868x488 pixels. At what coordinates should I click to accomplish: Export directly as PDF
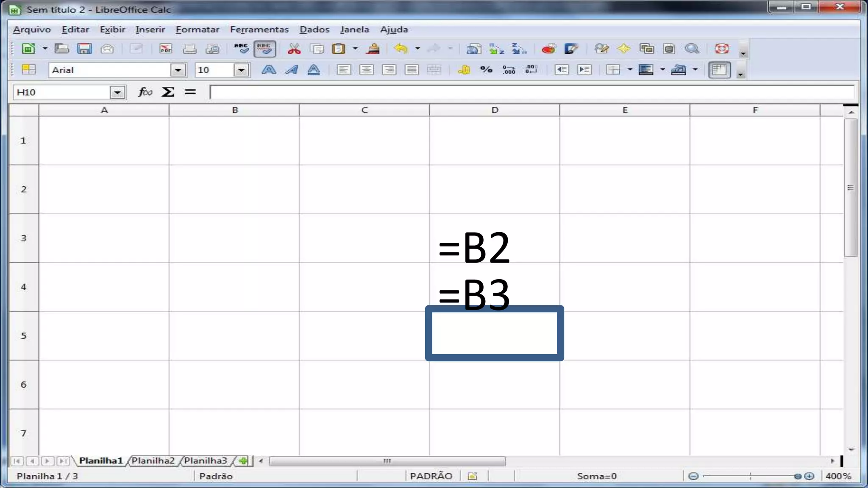(166, 49)
